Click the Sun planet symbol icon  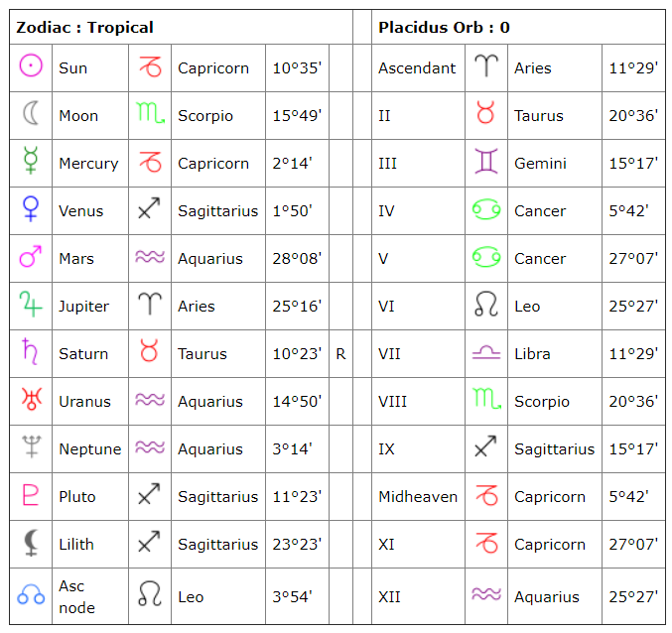[31, 67]
